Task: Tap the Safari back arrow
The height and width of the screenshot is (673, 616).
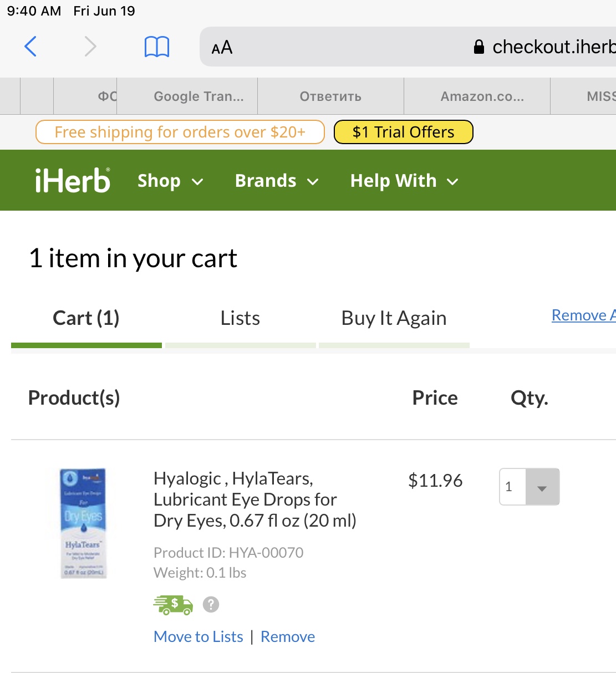Action: tap(30, 47)
